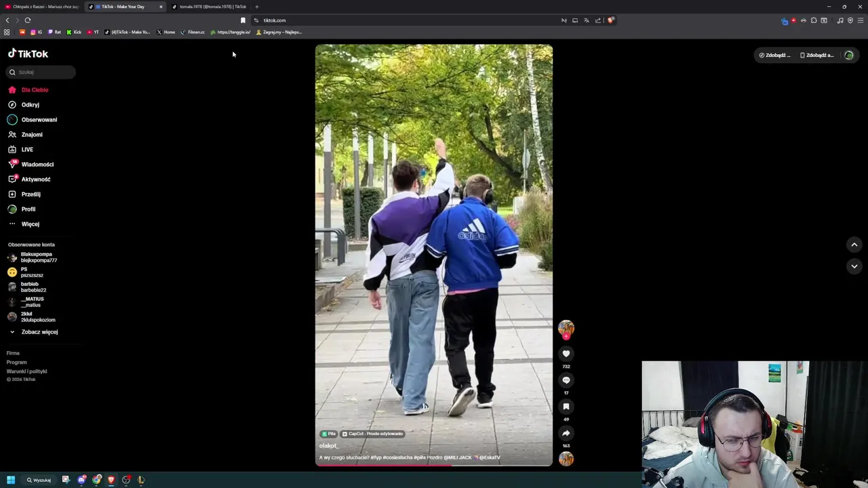This screenshot has height=488, width=868.
Task: Open League of Legends from taskbar
Action: 141,480
